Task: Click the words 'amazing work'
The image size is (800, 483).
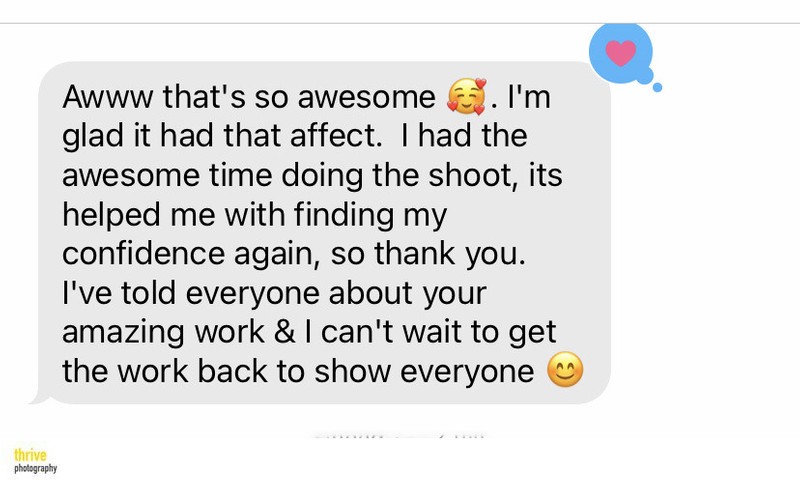Action: tap(163, 332)
